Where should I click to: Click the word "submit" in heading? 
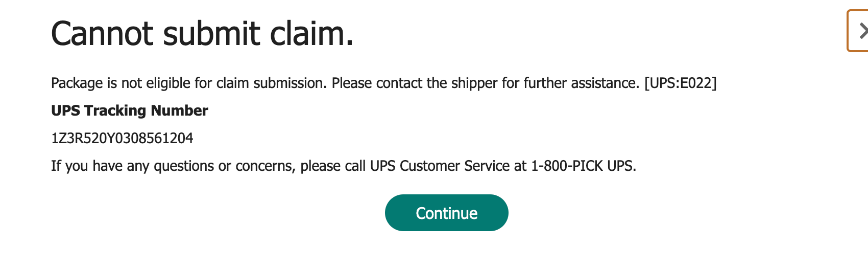point(211,34)
